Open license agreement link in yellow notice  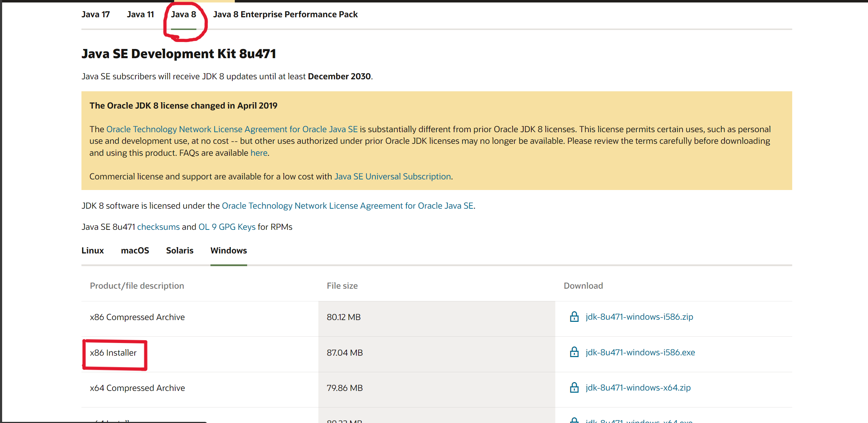pyautogui.click(x=232, y=129)
